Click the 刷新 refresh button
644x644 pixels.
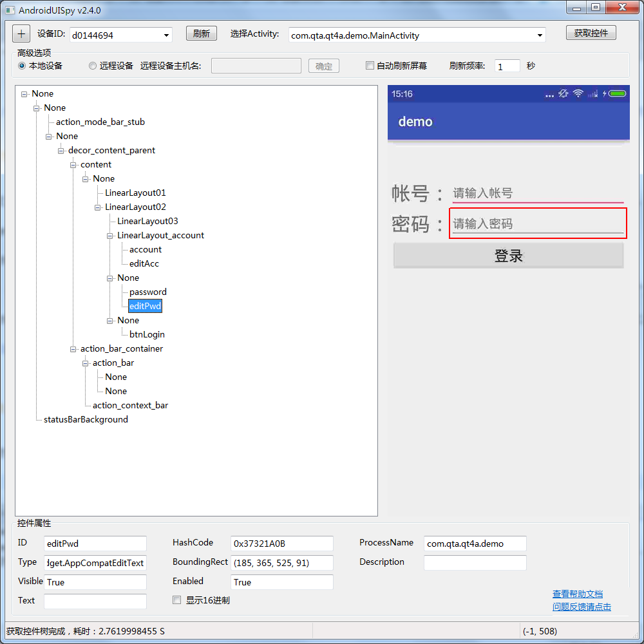click(x=201, y=33)
